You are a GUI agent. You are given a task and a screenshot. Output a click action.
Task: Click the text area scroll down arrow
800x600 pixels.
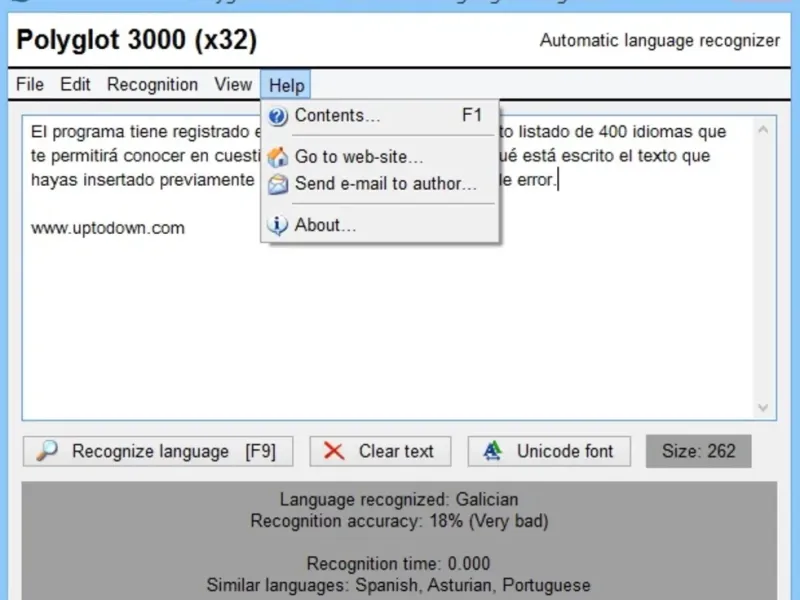click(763, 407)
